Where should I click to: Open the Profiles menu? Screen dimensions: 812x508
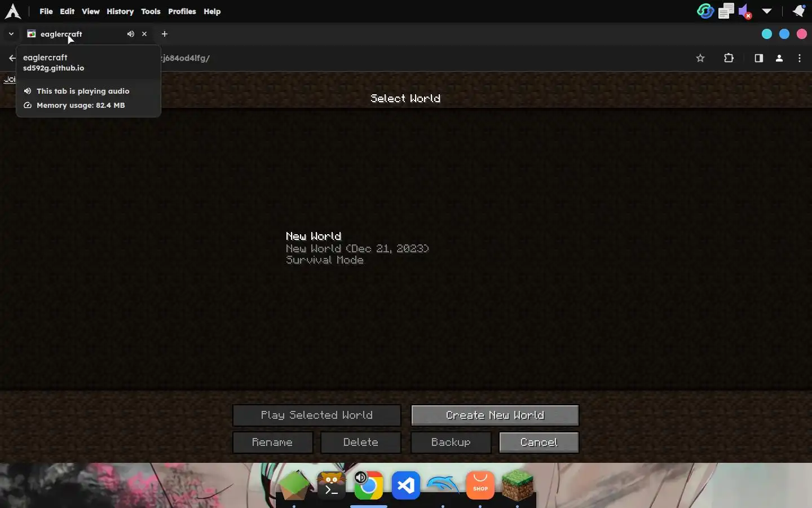(x=182, y=11)
